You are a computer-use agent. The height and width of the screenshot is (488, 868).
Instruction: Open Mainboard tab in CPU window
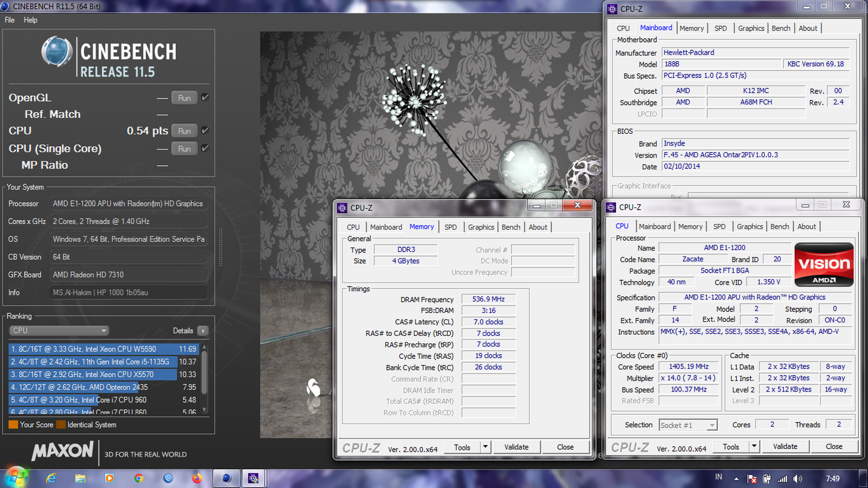[655, 227]
